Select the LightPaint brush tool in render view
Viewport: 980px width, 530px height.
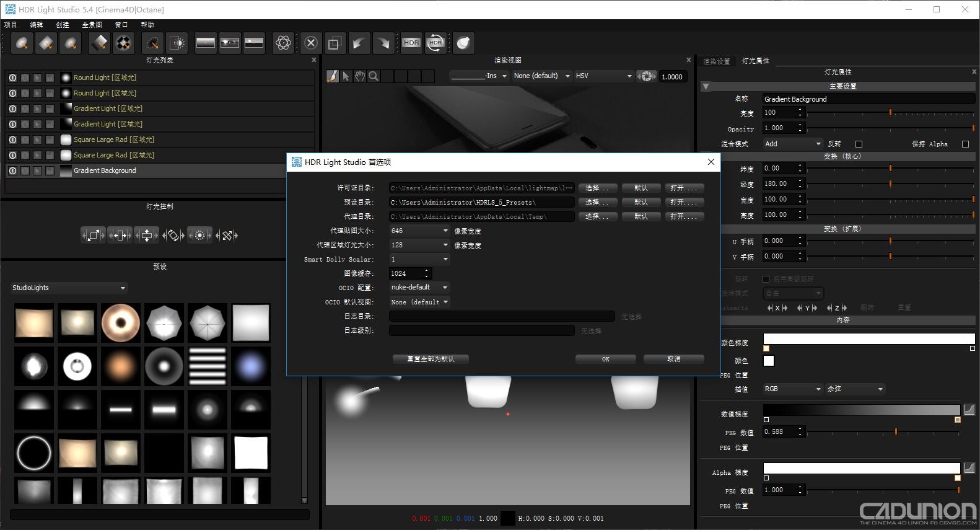point(332,76)
